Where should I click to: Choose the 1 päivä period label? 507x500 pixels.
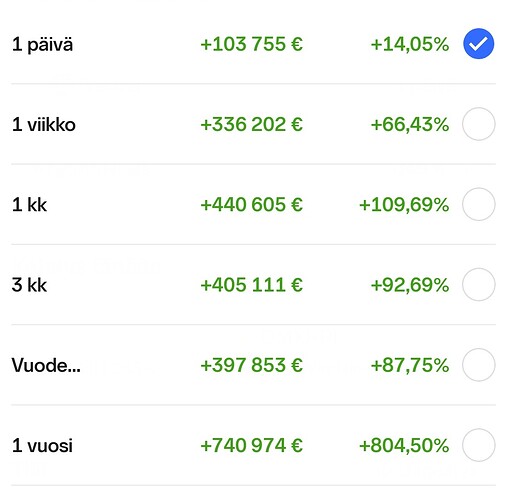42,45
